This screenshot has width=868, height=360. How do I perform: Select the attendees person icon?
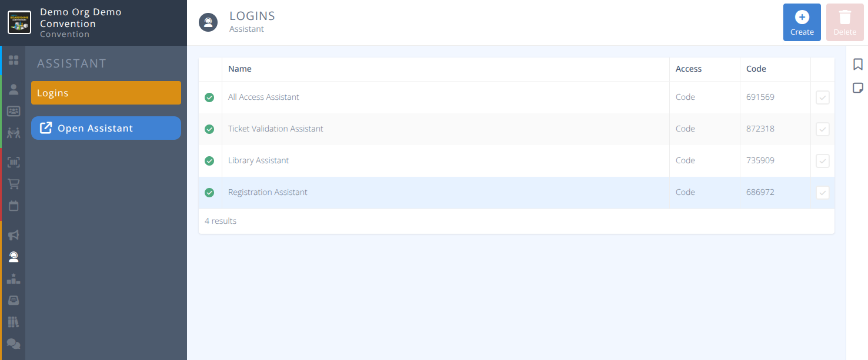pyautogui.click(x=13, y=89)
